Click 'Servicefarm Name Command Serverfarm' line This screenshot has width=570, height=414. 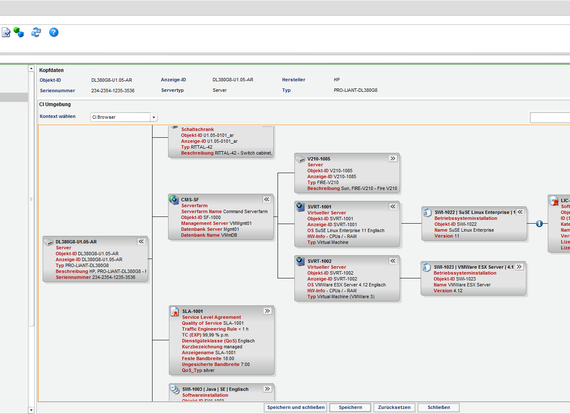[x=224, y=212]
